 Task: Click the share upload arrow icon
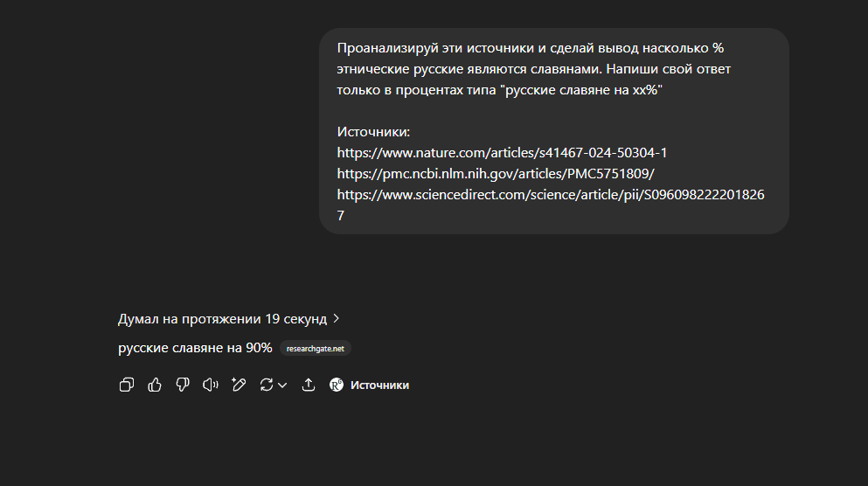tap(308, 385)
